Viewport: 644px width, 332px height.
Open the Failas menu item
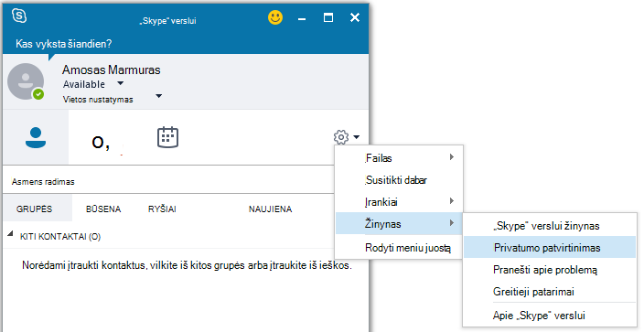coord(399,158)
